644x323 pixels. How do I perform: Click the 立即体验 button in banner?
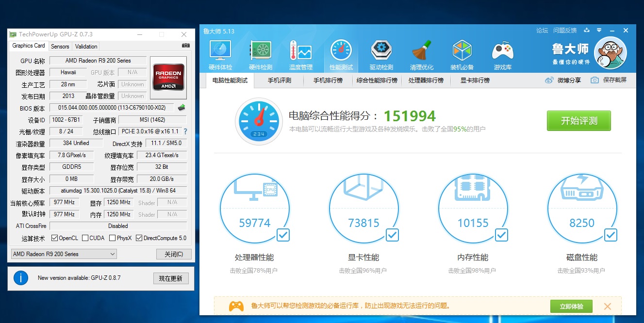[571, 307]
